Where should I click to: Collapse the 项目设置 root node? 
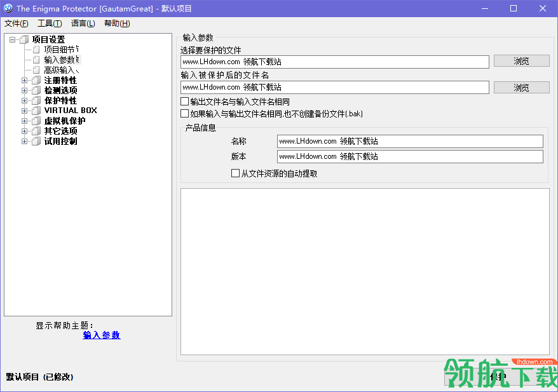13,39
